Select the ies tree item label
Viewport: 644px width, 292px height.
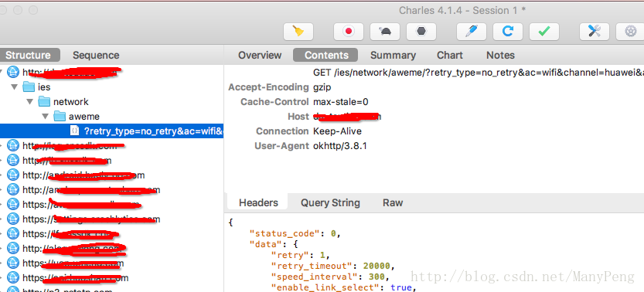point(44,87)
